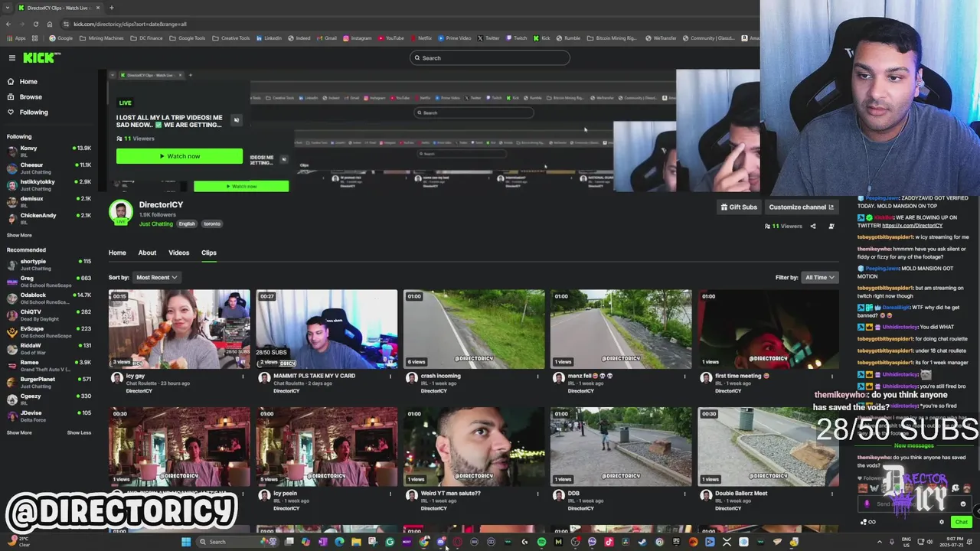Switch to the About tab
980x551 pixels.
pyautogui.click(x=147, y=253)
